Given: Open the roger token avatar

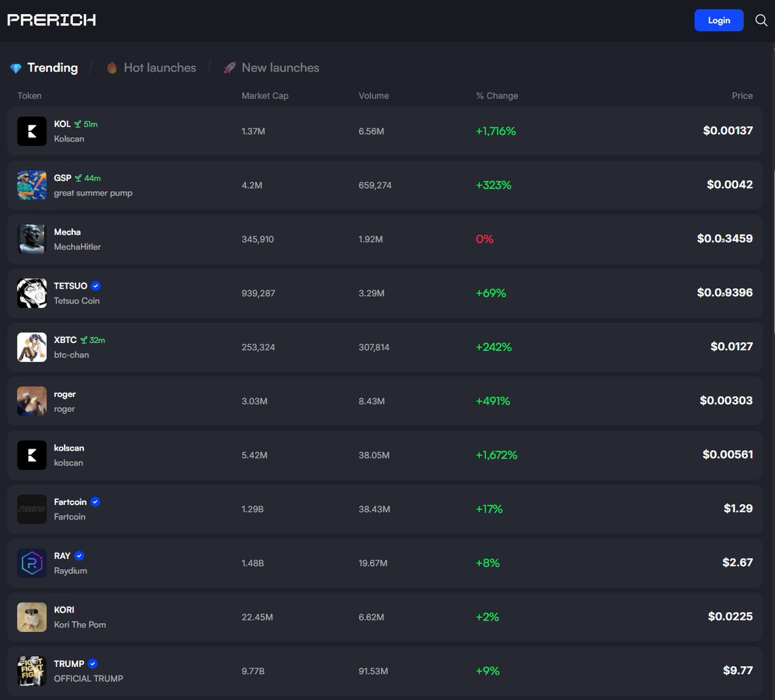Looking at the screenshot, I should [32, 401].
